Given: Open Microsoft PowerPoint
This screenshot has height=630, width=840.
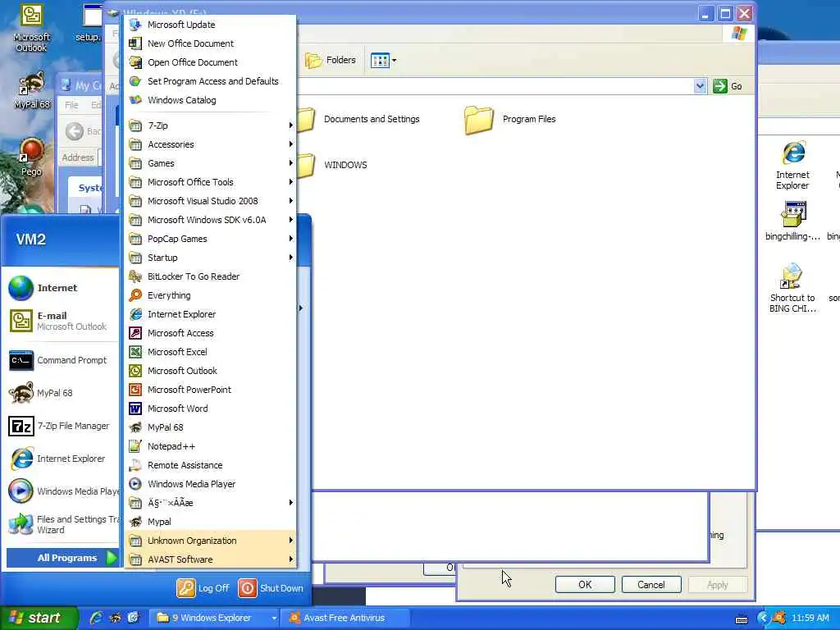Looking at the screenshot, I should point(210,390).
